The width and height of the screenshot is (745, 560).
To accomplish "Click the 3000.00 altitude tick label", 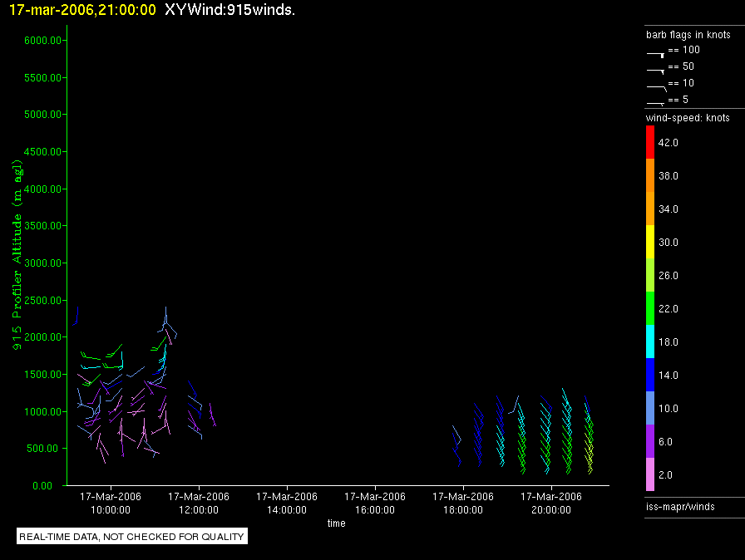I will (42, 263).
